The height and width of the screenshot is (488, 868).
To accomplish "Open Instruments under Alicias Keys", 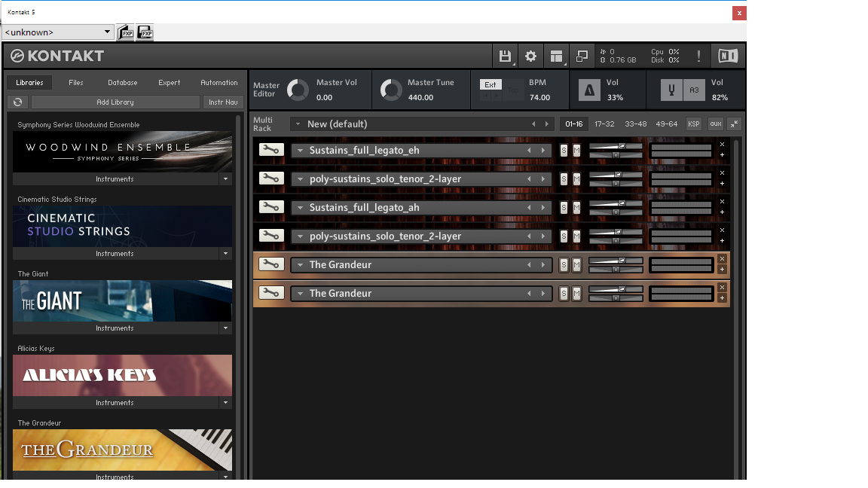I will pos(115,403).
